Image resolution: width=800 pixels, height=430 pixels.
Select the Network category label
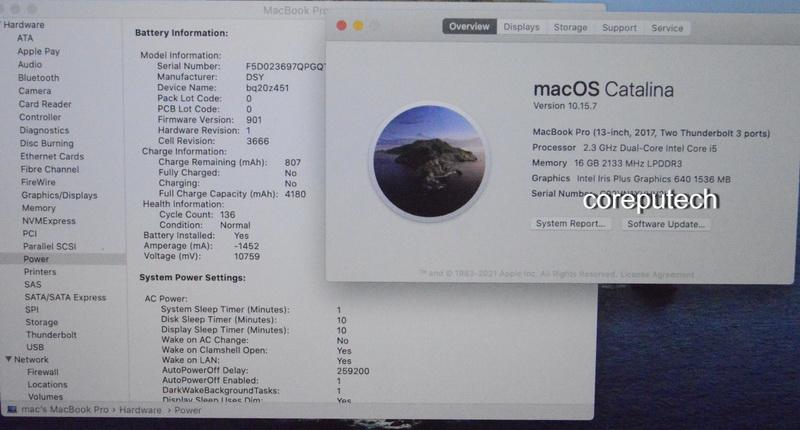coord(31,359)
